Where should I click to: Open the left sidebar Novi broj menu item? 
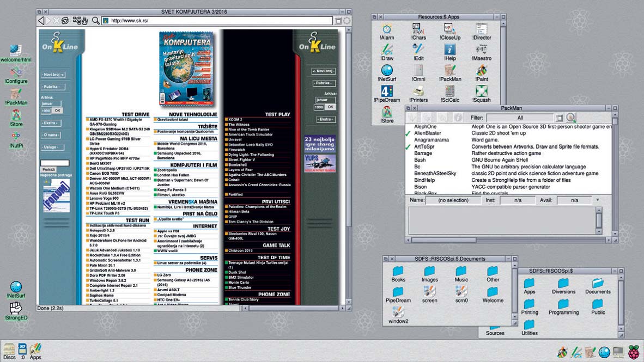pyautogui.click(x=53, y=75)
